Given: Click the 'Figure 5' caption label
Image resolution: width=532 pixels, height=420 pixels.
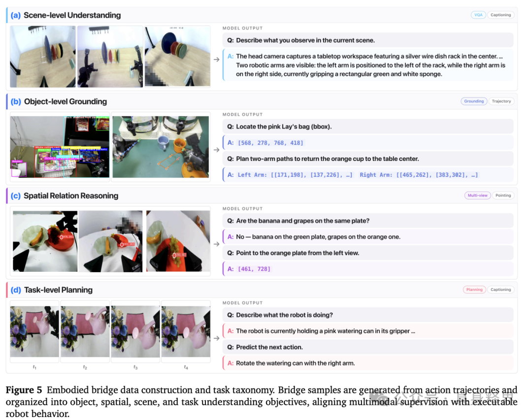Looking at the screenshot, I should (24, 390).
